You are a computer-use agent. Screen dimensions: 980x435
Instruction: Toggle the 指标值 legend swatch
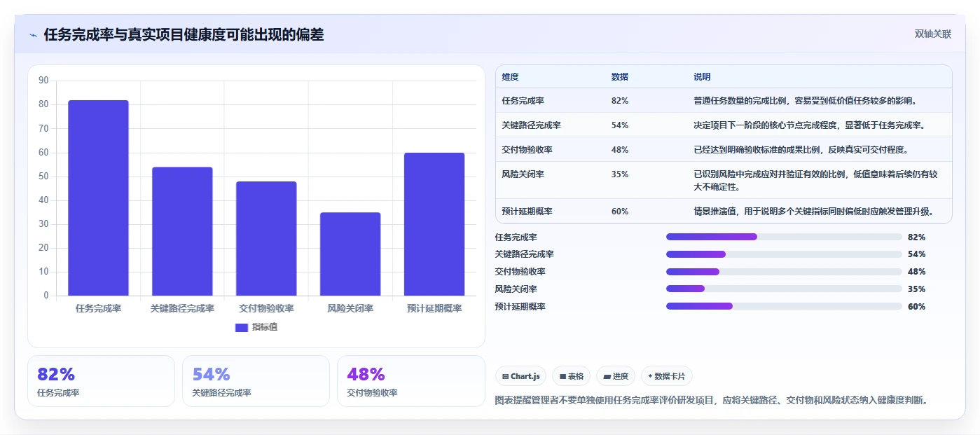coord(242,327)
